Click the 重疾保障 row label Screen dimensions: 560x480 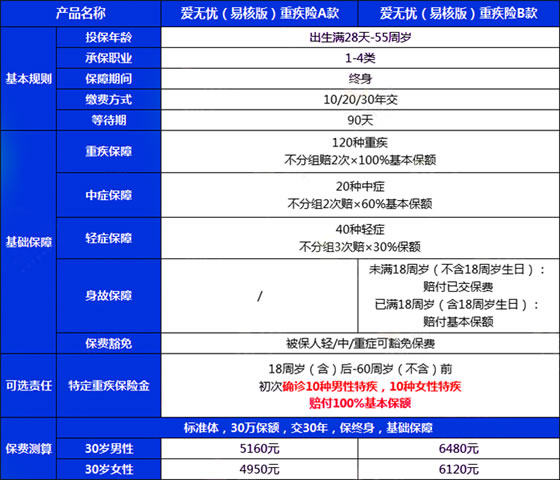[109, 151]
